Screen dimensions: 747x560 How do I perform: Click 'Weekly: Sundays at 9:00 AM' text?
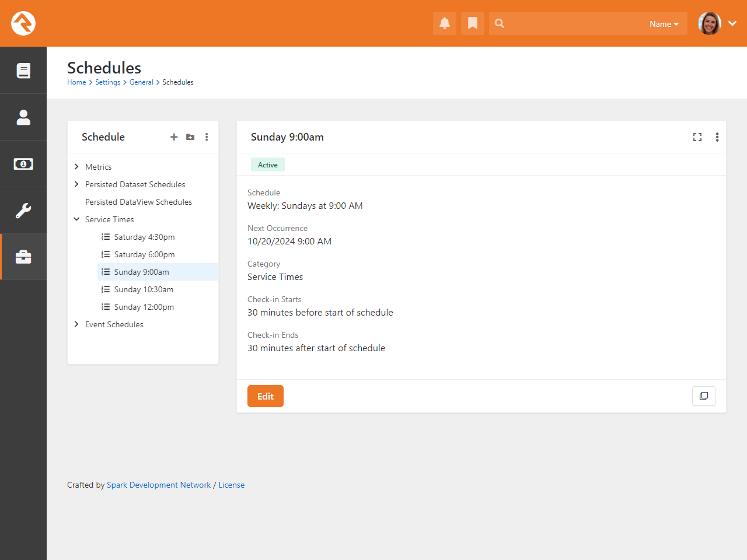pyautogui.click(x=305, y=206)
